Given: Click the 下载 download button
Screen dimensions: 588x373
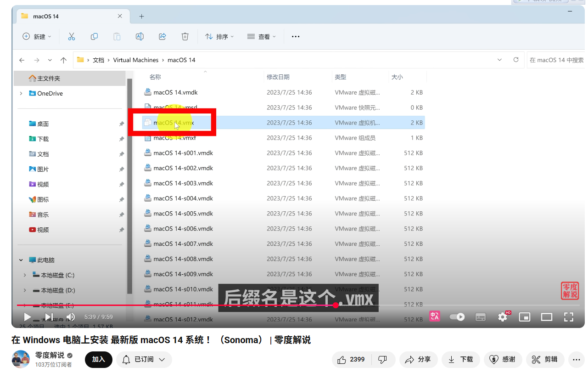Looking at the screenshot, I should [461, 359].
